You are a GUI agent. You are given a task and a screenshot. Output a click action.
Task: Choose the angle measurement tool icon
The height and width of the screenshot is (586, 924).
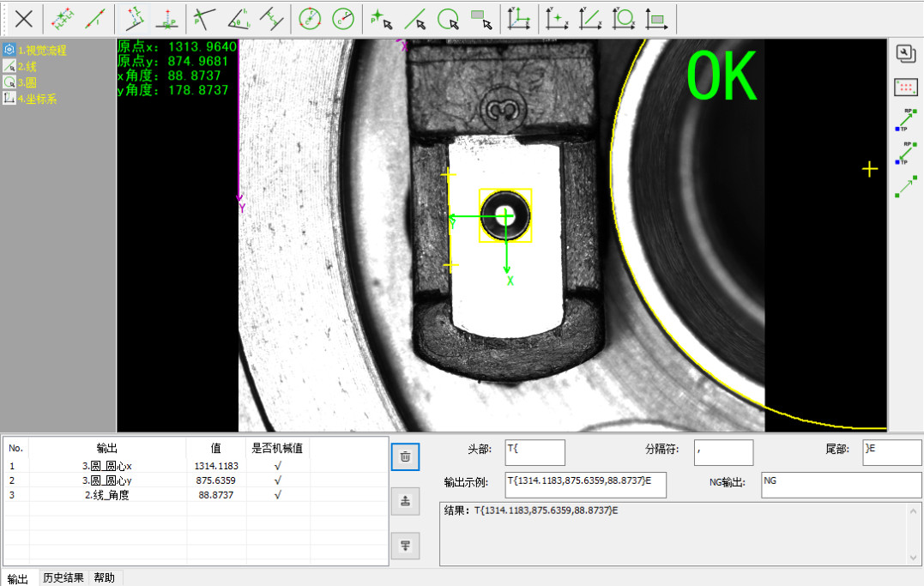pos(239,18)
